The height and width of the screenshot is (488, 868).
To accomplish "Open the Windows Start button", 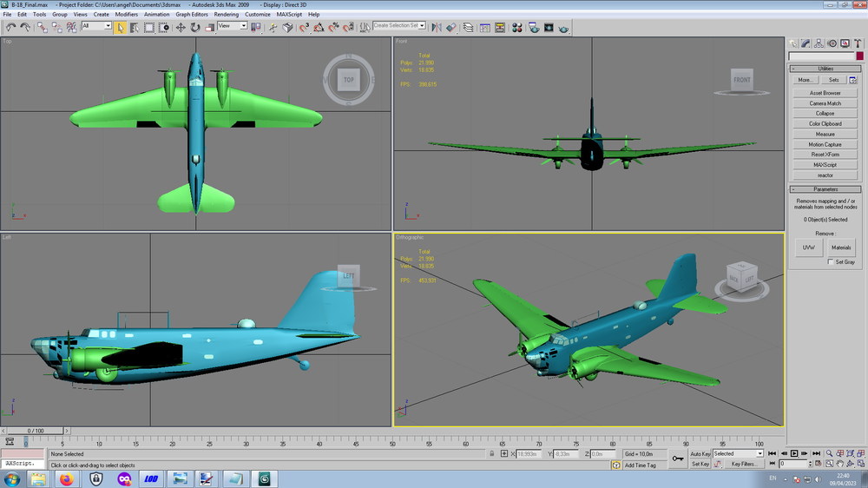I will click(x=11, y=479).
